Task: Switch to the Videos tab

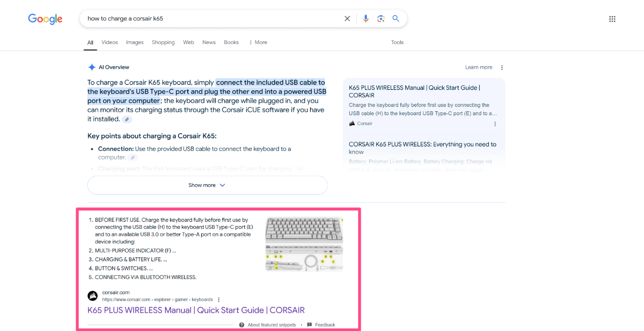Action: coord(109,42)
